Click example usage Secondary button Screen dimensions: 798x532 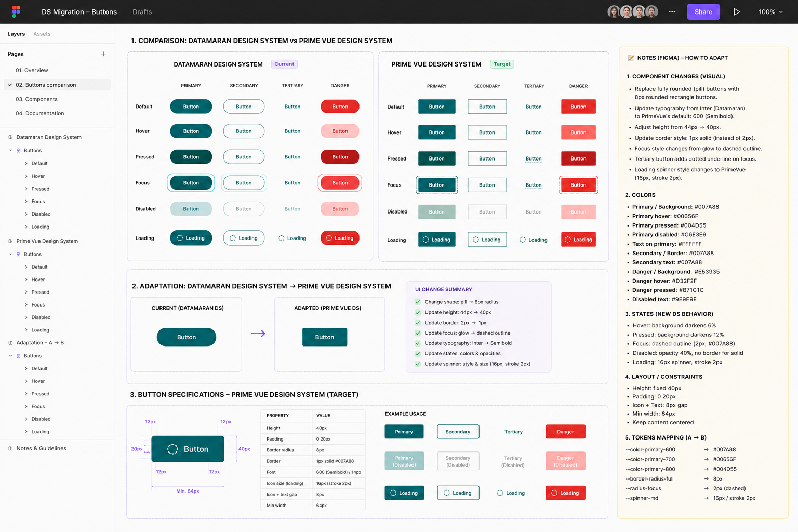(x=458, y=432)
